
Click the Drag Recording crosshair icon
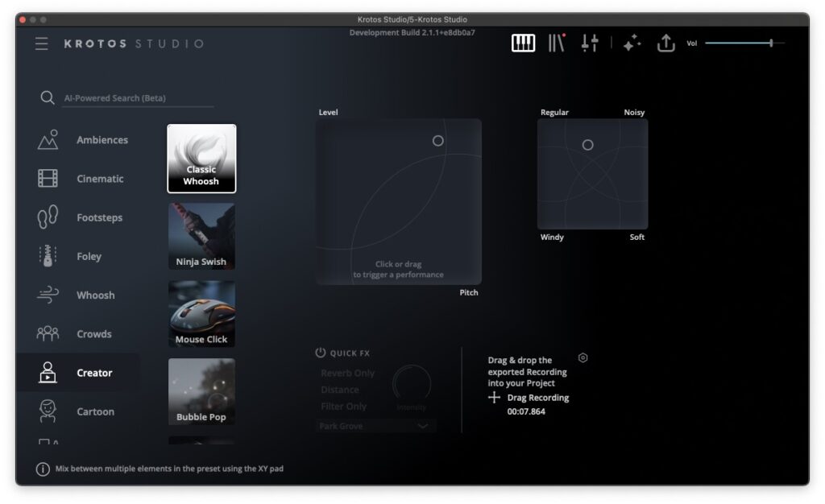coord(495,398)
